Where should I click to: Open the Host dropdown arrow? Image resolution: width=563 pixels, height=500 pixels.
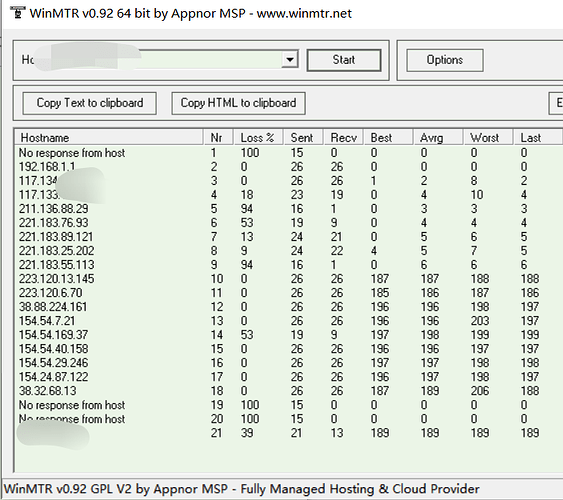[x=290, y=60]
